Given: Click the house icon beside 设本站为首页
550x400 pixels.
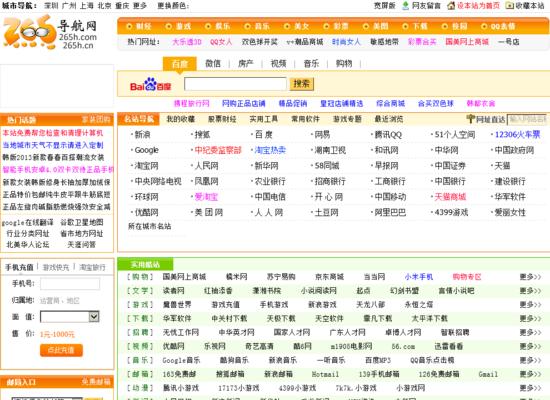Looking at the screenshot, I should coord(451,6).
